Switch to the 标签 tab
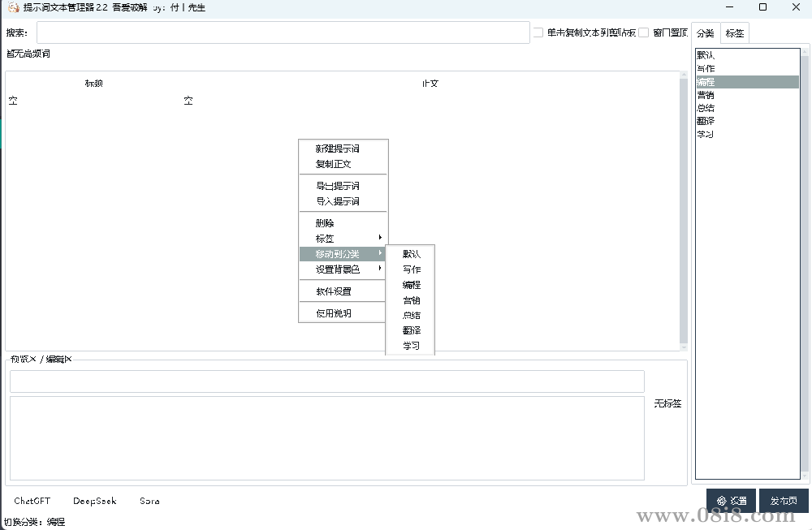Viewport: 812px width, 530px height. (734, 32)
